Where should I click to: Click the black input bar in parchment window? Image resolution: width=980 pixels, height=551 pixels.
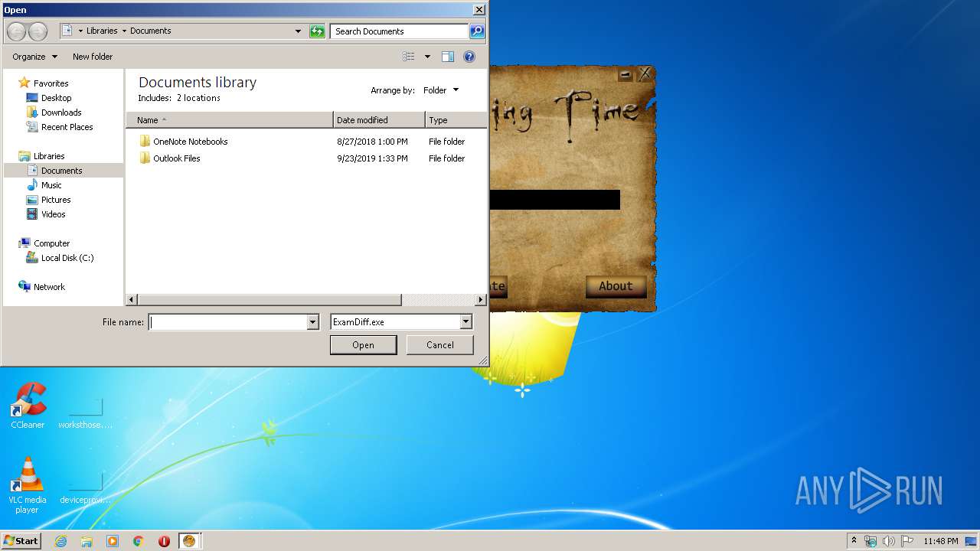point(554,200)
